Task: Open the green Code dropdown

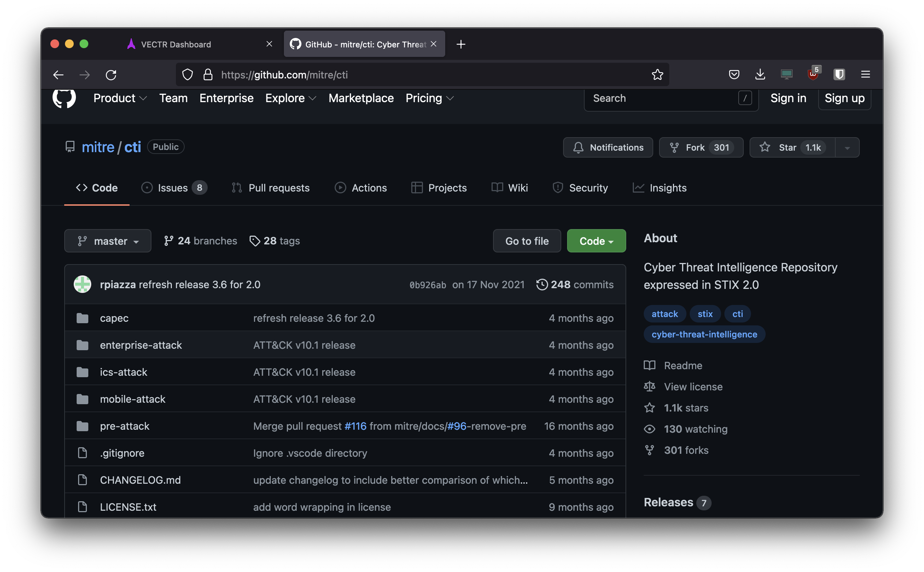Action: 596,241
